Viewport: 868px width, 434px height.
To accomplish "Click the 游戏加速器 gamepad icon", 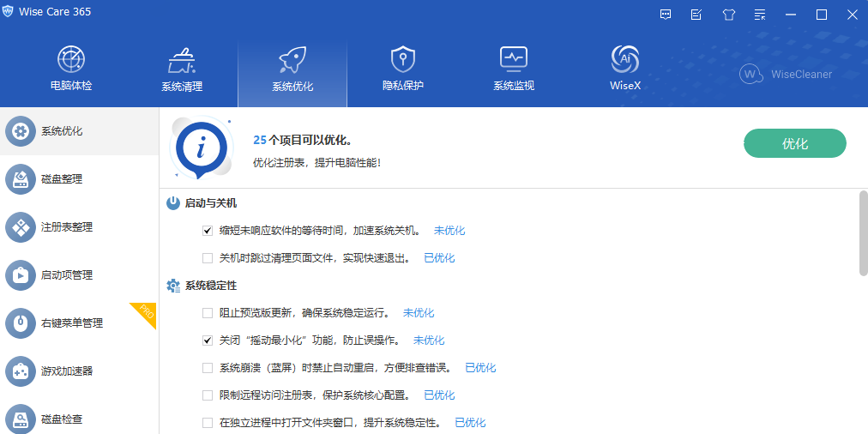I will point(21,371).
